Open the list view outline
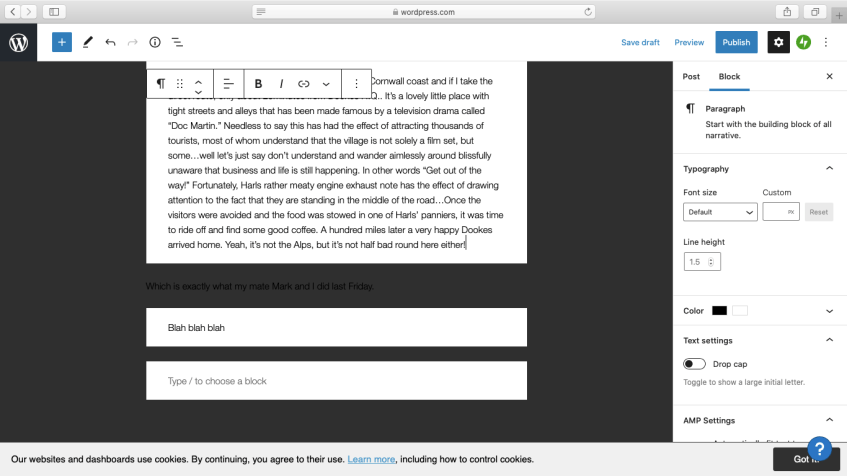This screenshot has width=847, height=476. click(177, 42)
